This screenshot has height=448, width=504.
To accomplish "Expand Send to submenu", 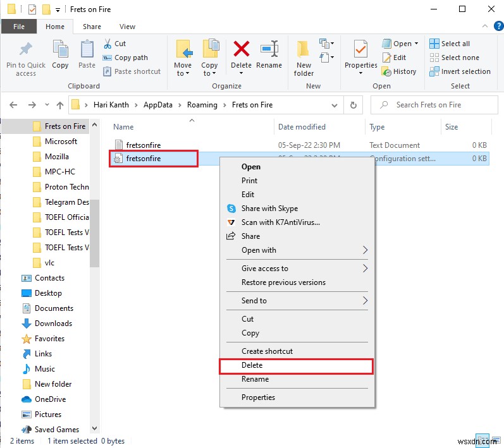I will (297, 301).
